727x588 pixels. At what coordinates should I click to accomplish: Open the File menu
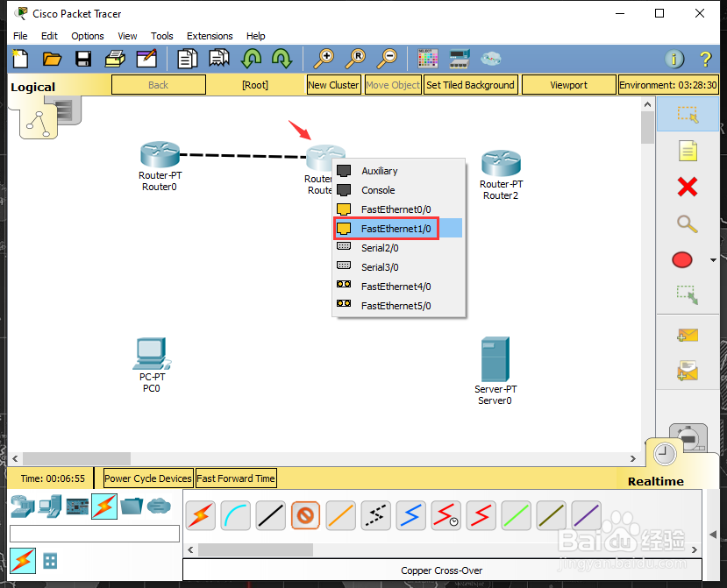tap(20, 36)
